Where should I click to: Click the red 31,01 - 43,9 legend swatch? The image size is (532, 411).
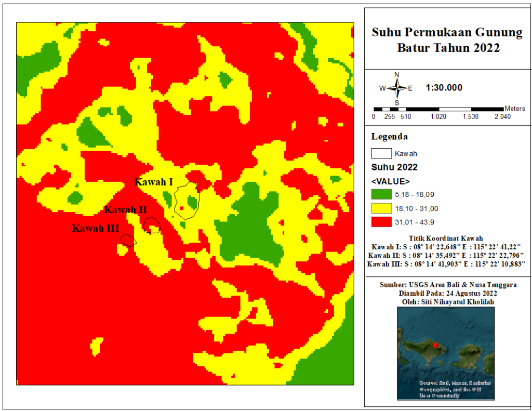(x=381, y=222)
